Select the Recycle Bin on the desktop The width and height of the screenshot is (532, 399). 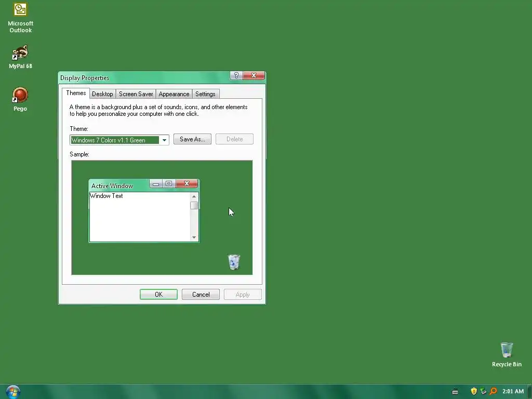click(507, 355)
